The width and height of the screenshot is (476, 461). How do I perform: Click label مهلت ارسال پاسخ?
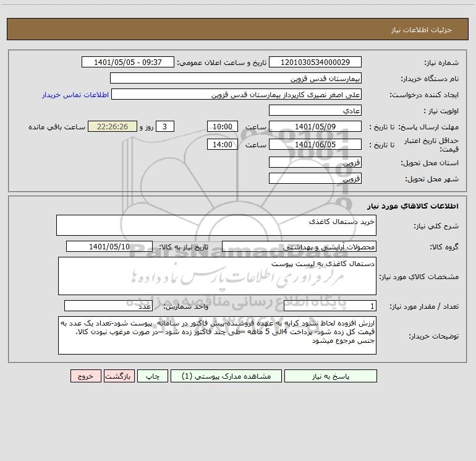click(x=428, y=127)
